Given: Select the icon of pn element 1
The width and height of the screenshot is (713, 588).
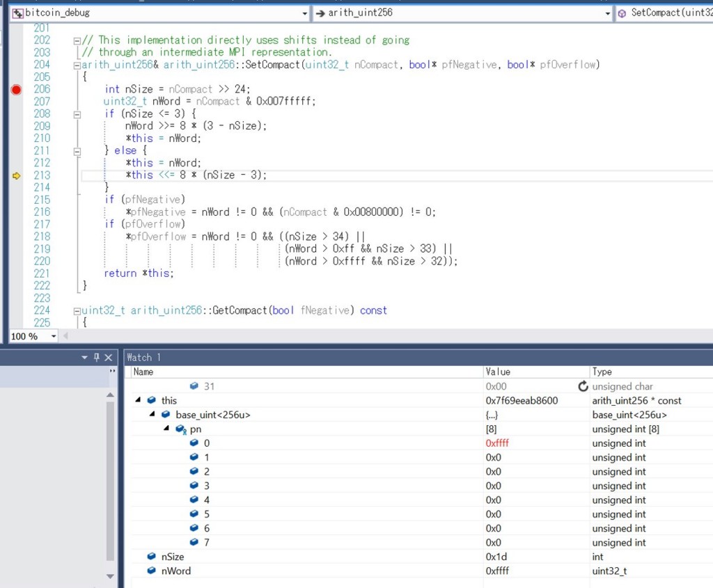Looking at the screenshot, I should (x=194, y=456).
